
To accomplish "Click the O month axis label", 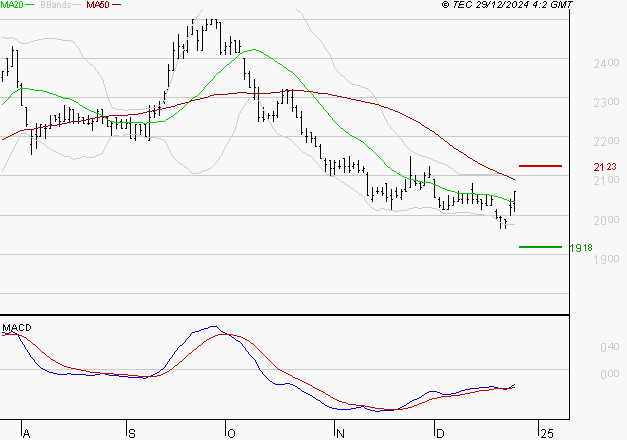I will (231, 434).
